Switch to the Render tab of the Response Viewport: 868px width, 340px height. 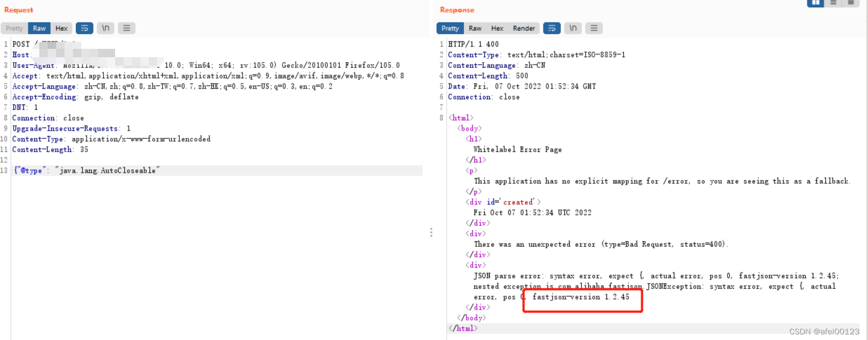pos(523,27)
